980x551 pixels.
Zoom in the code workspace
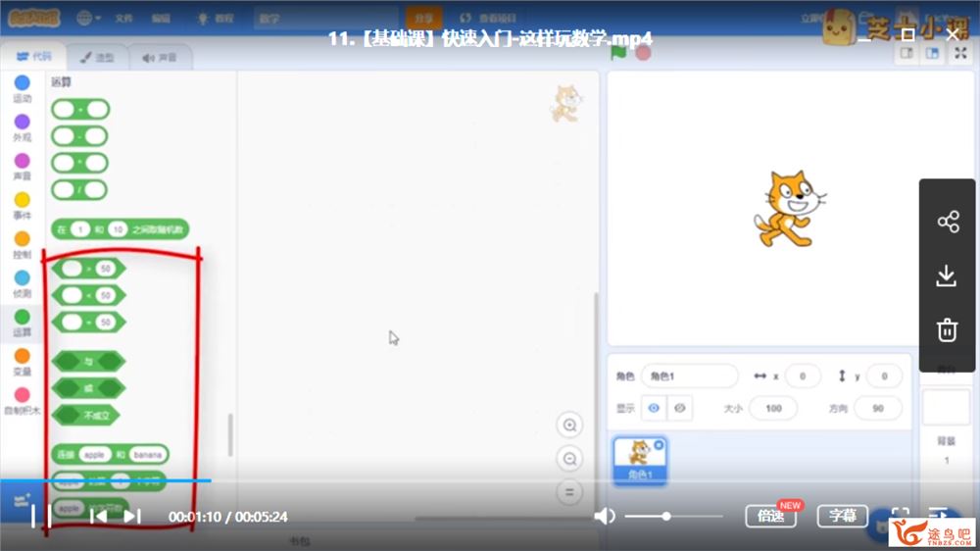[569, 426]
